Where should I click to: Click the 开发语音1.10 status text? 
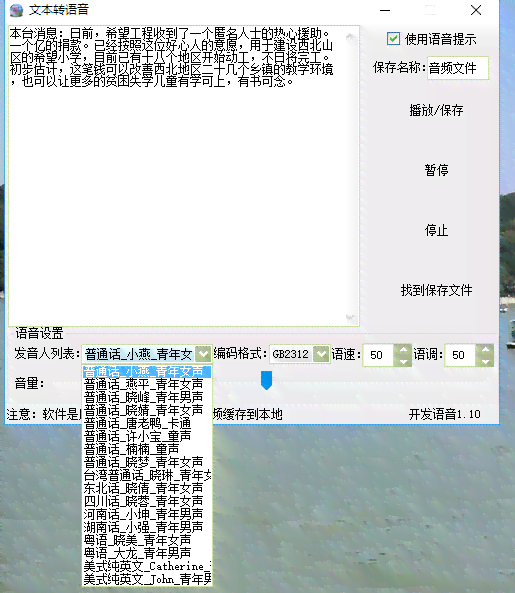point(445,414)
